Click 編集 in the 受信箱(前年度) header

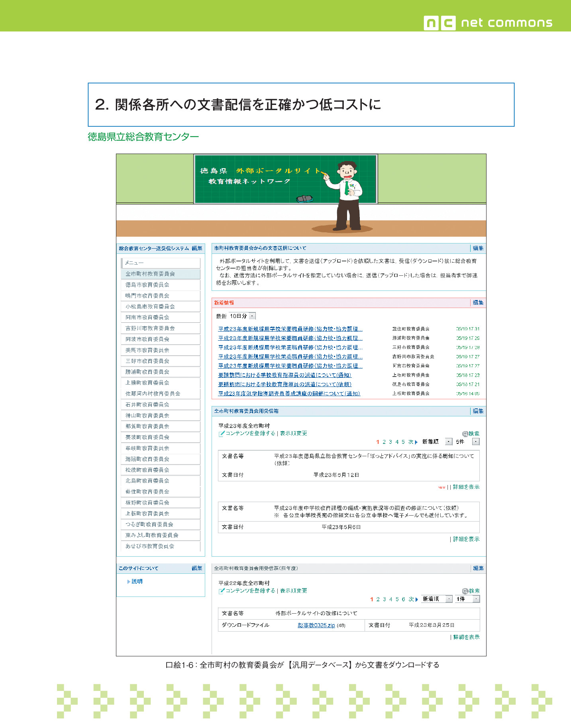pyautogui.click(x=478, y=569)
